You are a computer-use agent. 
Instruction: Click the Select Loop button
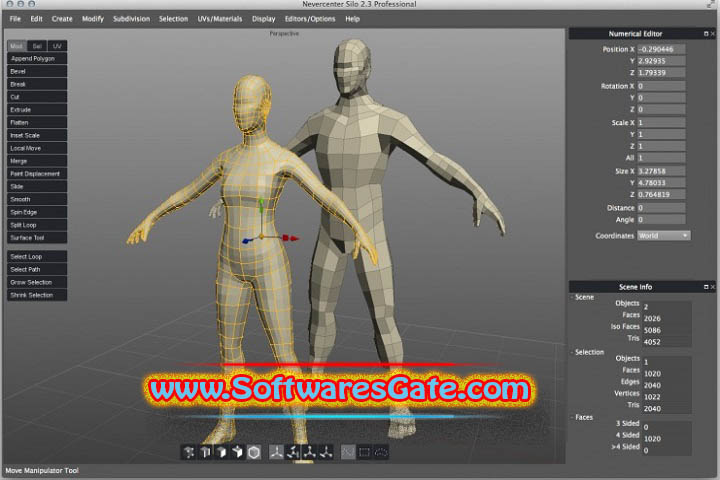click(x=37, y=257)
